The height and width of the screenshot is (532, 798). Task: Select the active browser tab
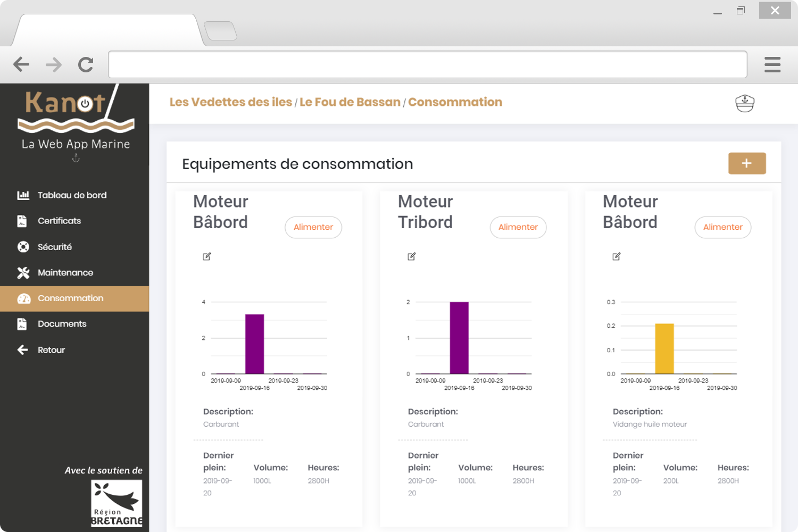pos(108,30)
